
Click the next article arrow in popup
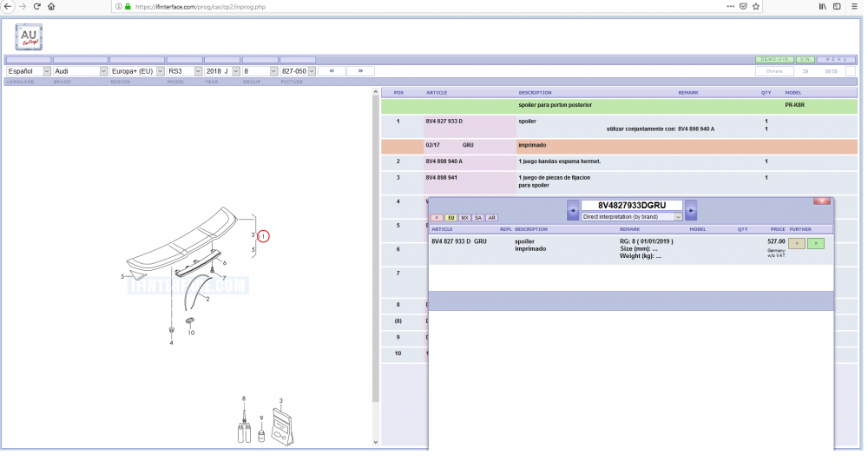pos(691,210)
